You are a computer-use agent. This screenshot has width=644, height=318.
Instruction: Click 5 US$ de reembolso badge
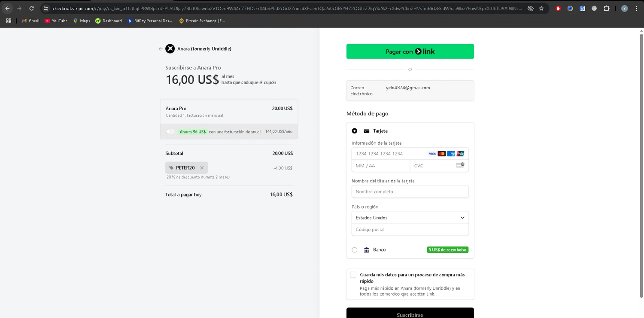447,250
